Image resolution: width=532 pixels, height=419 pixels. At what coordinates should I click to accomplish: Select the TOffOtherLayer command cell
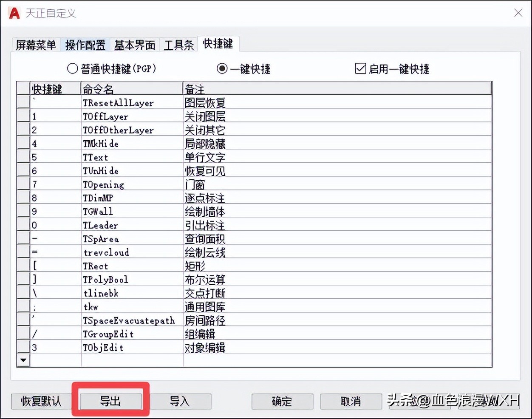click(x=132, y=130)
